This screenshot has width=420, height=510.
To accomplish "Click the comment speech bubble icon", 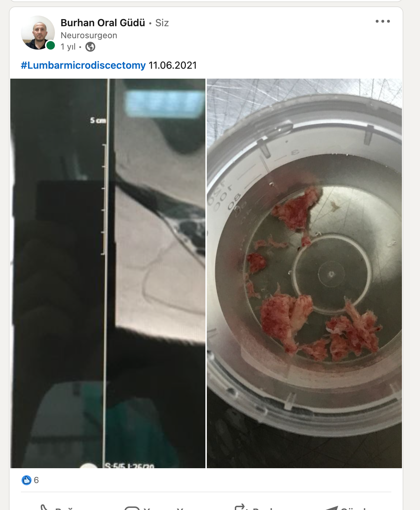I will [132, 508].
